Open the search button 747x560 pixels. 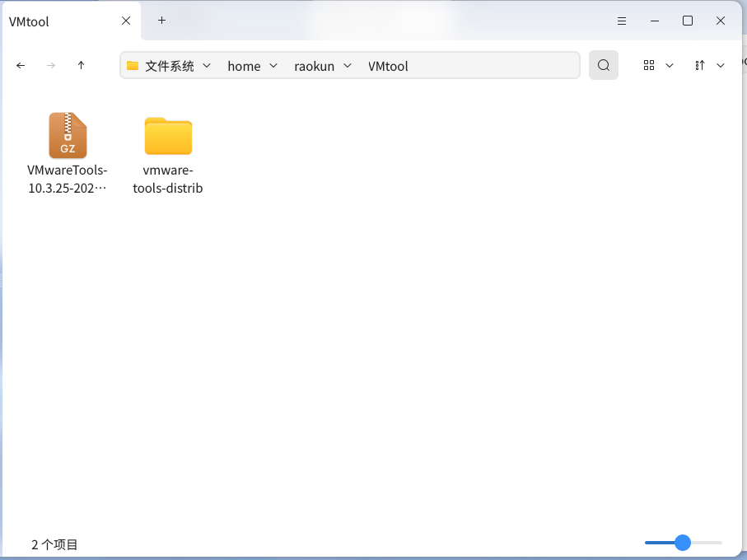[604, 65]
